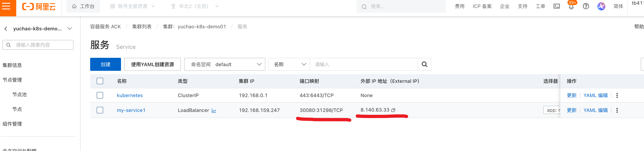Open the notifications bell with 99+ badge

click(x=571, y=6)
